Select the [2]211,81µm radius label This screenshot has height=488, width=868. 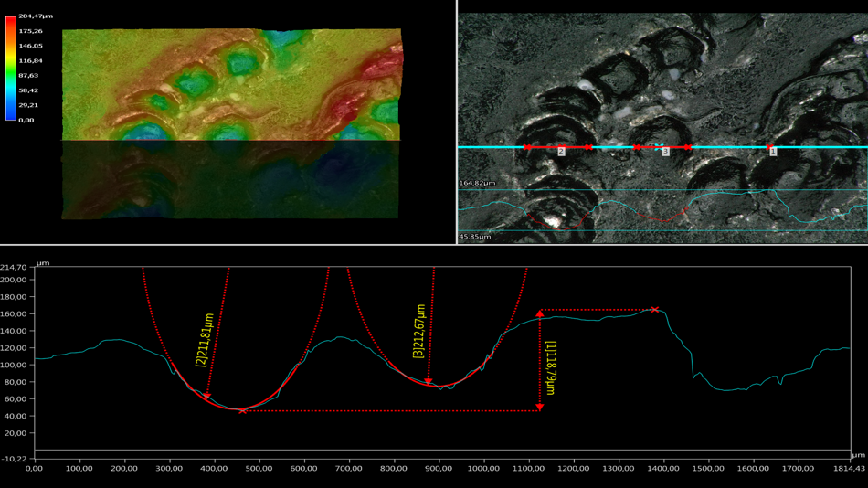click(x=201, y=337)
